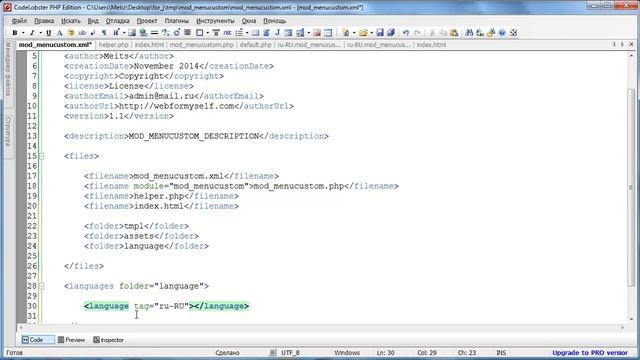Switch to the Preview view tab
This screenshot has height=360, width=640.
71,340
